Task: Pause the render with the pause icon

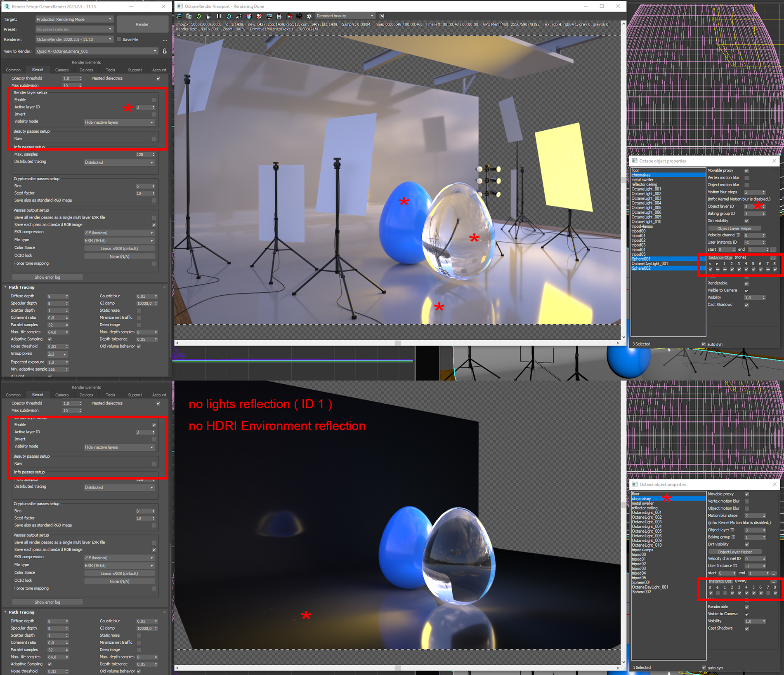Action: pyautogui.click(x=219, y=16)
